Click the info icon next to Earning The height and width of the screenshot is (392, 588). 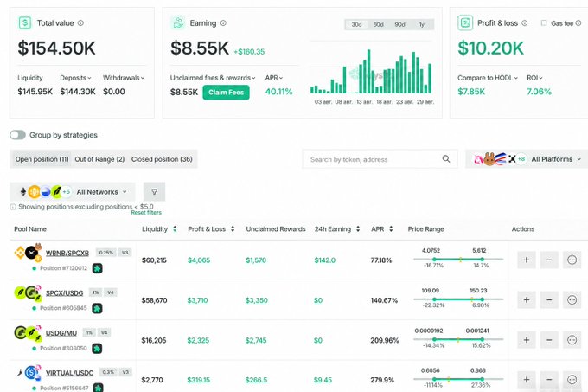[x=223, y=22]
